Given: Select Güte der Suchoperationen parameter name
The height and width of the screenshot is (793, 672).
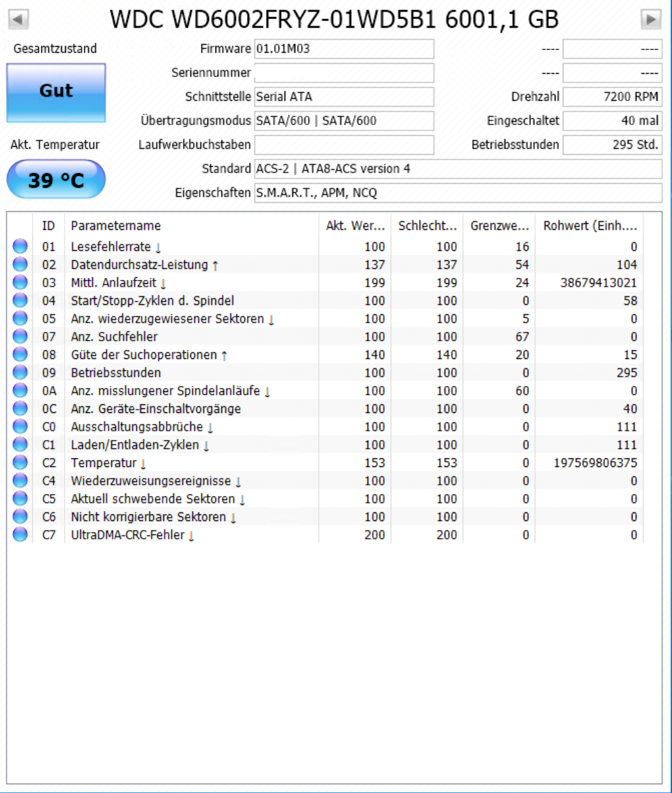Looking at the screenshot, I should click(149, 355).
